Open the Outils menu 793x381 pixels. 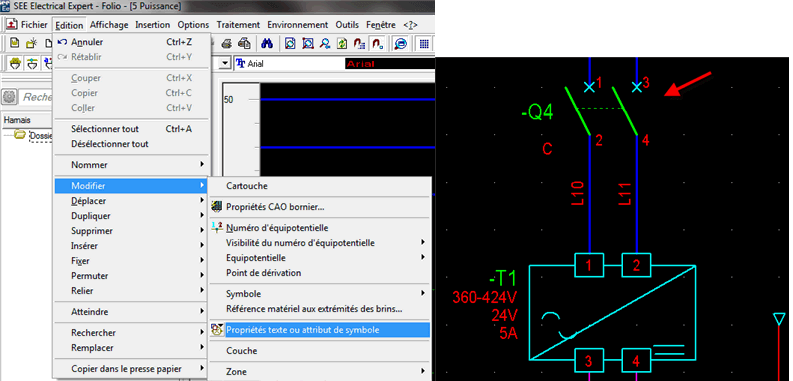pos(347,25)
